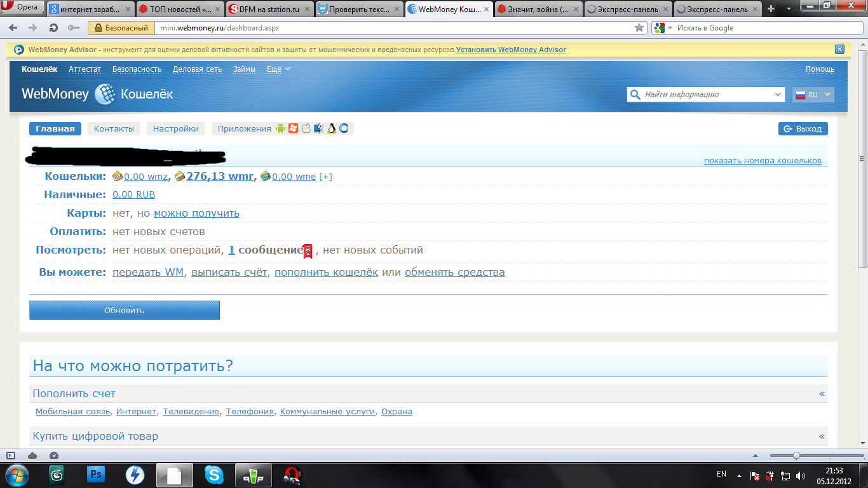Open the Безопасность menu item
Screen dimensions: 868x488
click(x=137, y=69)
